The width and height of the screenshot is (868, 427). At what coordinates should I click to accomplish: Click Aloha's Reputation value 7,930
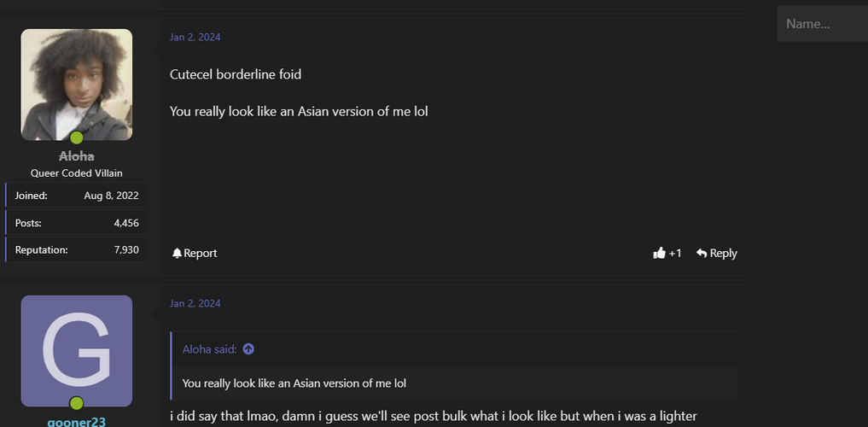click(126, 249)
